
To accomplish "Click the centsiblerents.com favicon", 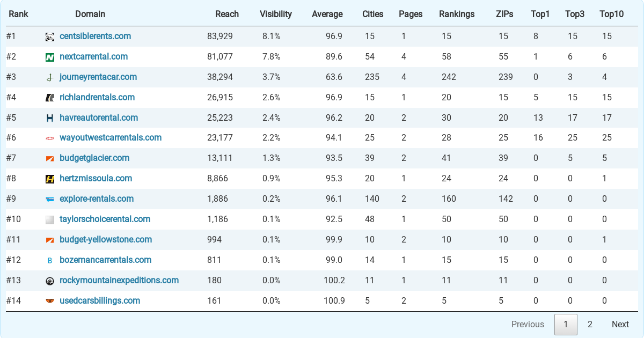I will pyautogui.click(x=50, y=36).
